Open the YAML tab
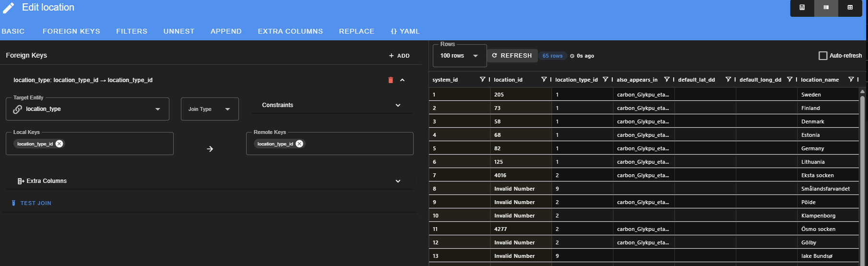The image size is (868, 266). 405,31
